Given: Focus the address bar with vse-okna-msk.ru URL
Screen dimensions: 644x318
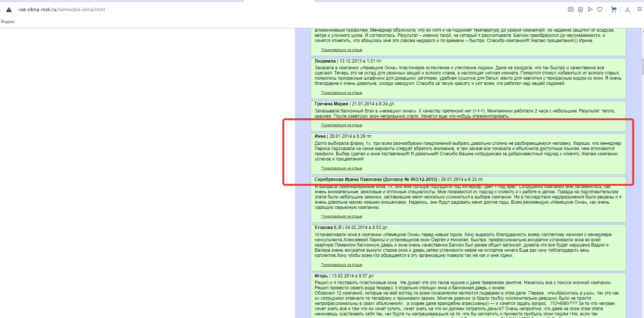Looking at the screenshot, I should tap(62, 10).
